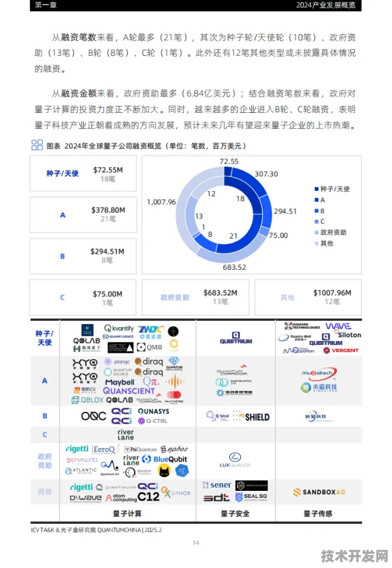Select the Aquark Technologies logo
Screen dimensions: 392x568
tap(302, 325)
